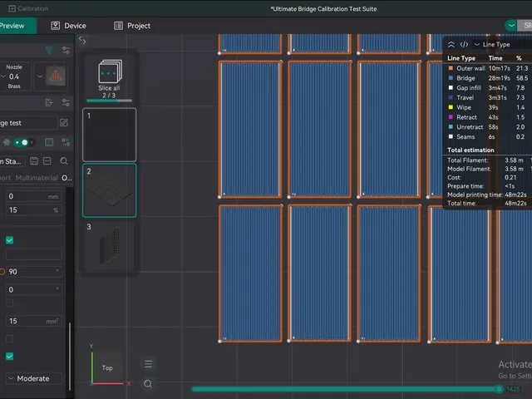532x399 pixels.
Task: Uncheck the checkbox above Moderate dropdown
Action: pos(9,357)
